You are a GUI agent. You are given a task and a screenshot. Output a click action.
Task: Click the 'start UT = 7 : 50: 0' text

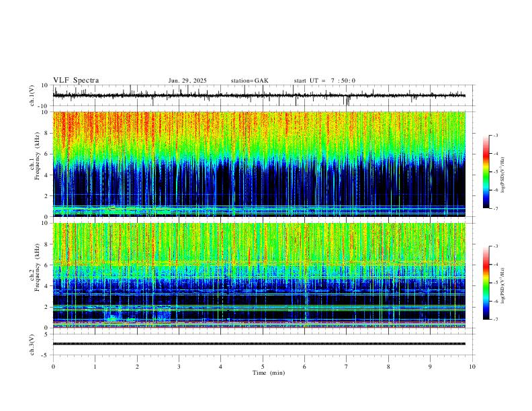click(x=324, y=81)
